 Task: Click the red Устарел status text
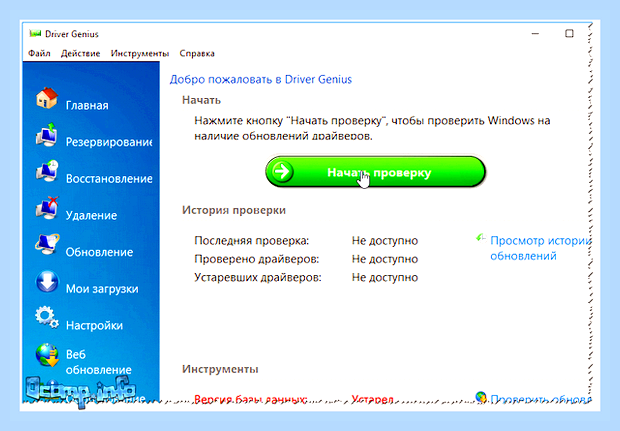tap(372, 399)
